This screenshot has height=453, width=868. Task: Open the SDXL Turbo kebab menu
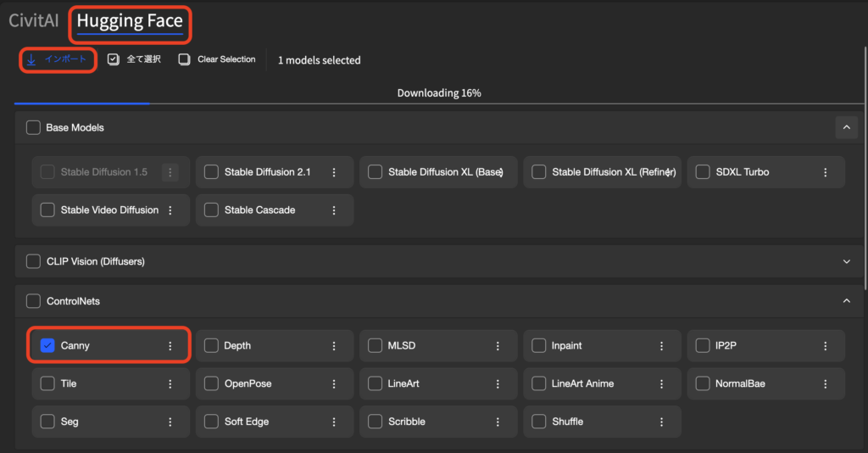click(x=826, y=172)
